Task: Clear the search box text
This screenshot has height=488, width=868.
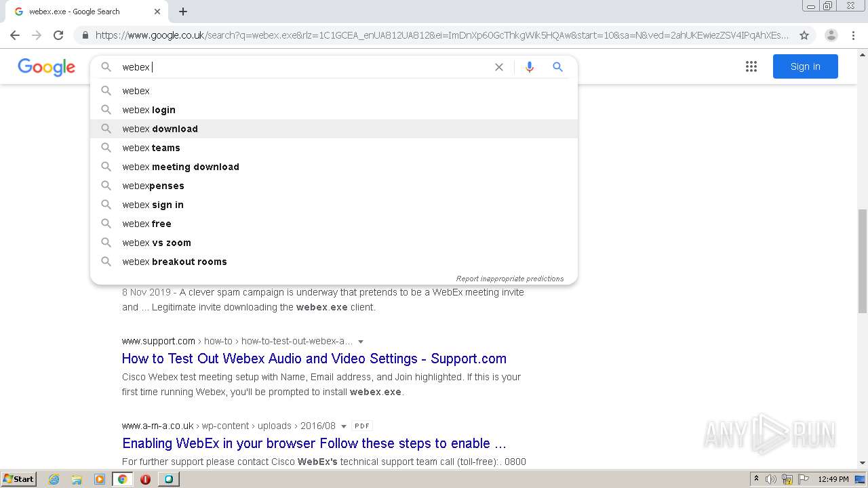Action: pyautogui.click(x=499, y=67)
